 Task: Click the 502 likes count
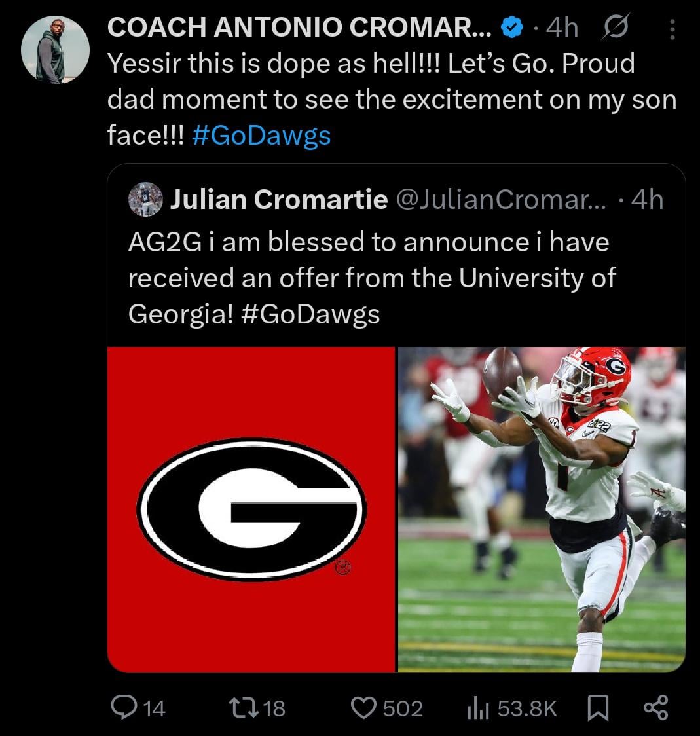(x=402, y=708)
